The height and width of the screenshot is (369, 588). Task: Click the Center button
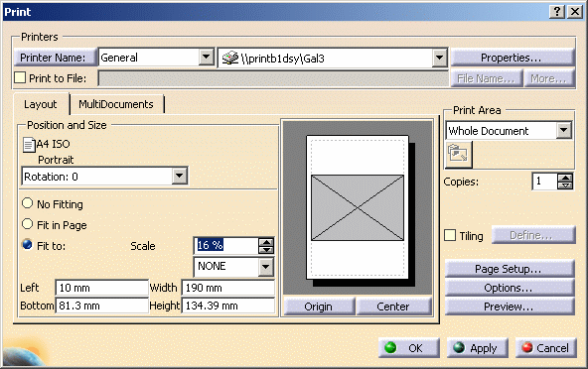tap(393, 307)
